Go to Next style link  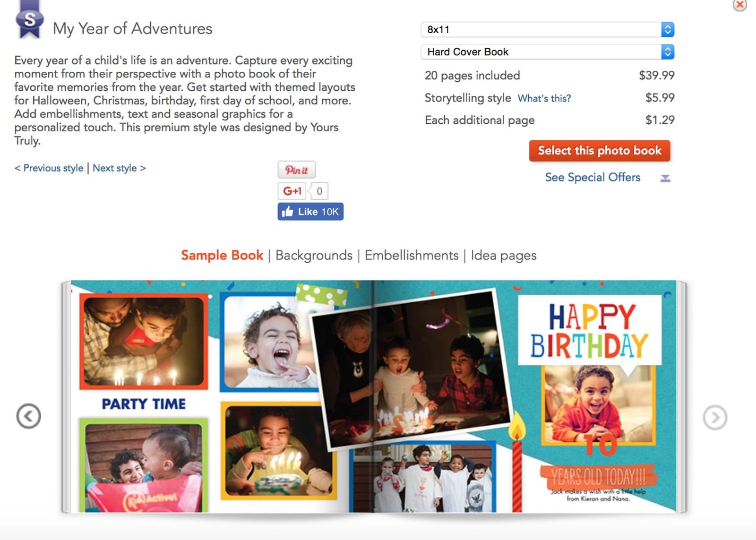(x=119, y=168)
